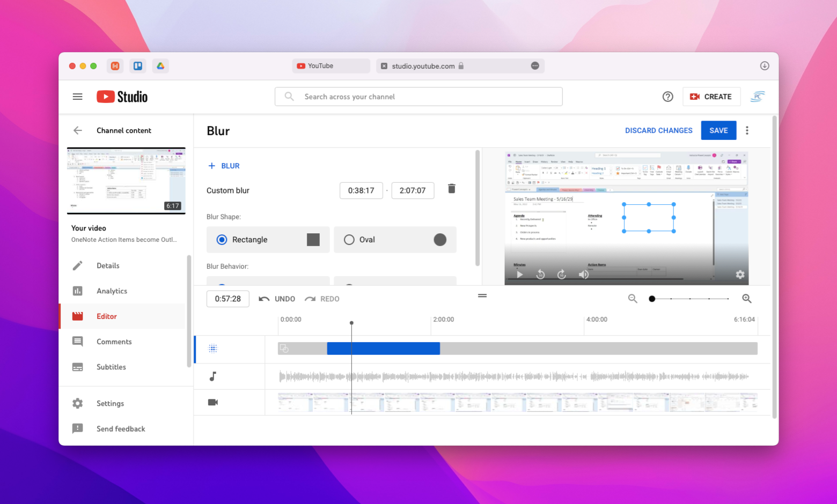Screen dimensions: 837x504
Task: Delete the custom blur with trash icon
Action: pyautogui.click(x=452, y=189)
